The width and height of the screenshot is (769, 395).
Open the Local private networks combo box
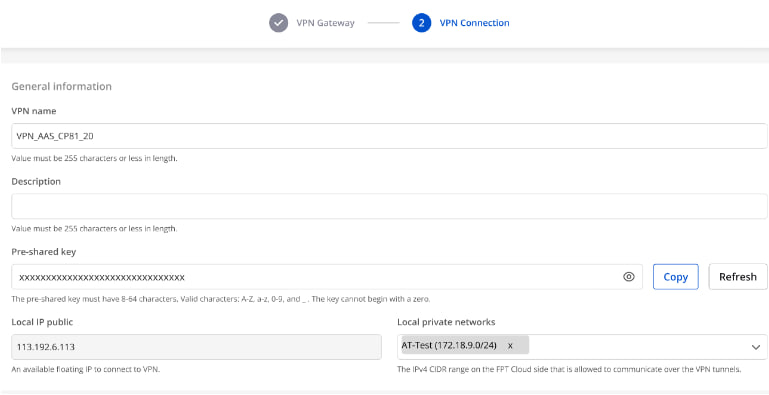pyautogui.click(x=582, y=347)
